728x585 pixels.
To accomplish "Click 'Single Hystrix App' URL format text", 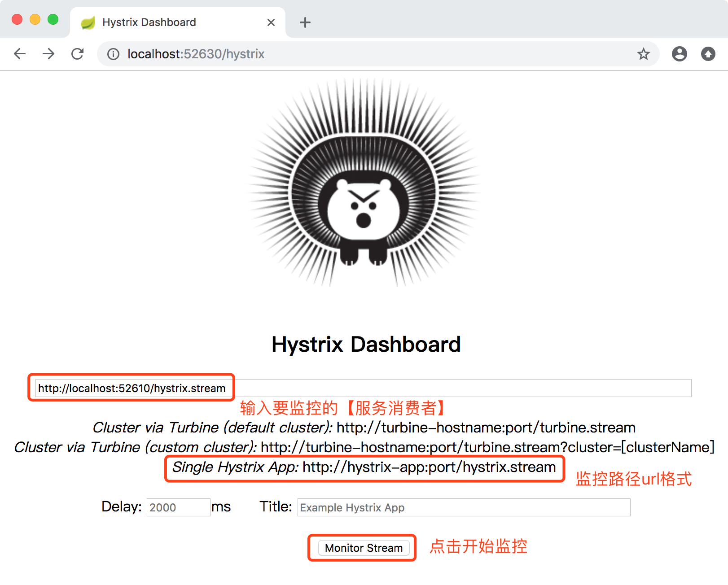I will (364, 467).
